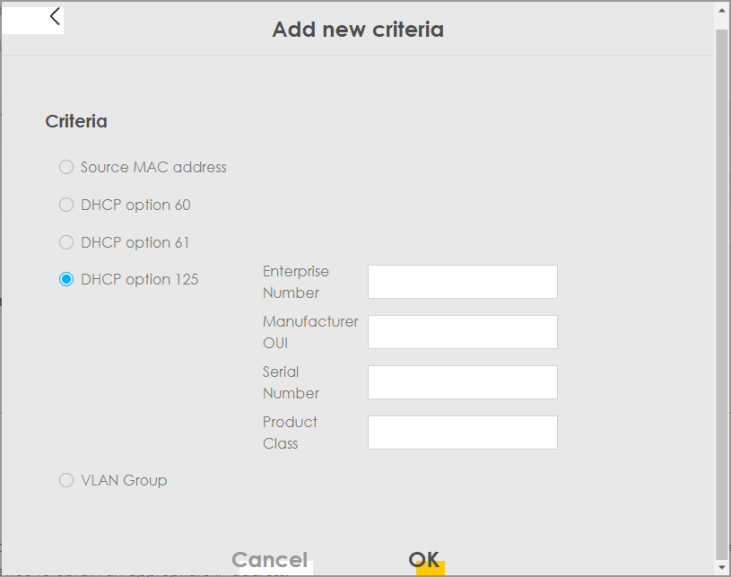Click into the Serial Number field
Screen dimensions: 731x577
tap(462, 382)
